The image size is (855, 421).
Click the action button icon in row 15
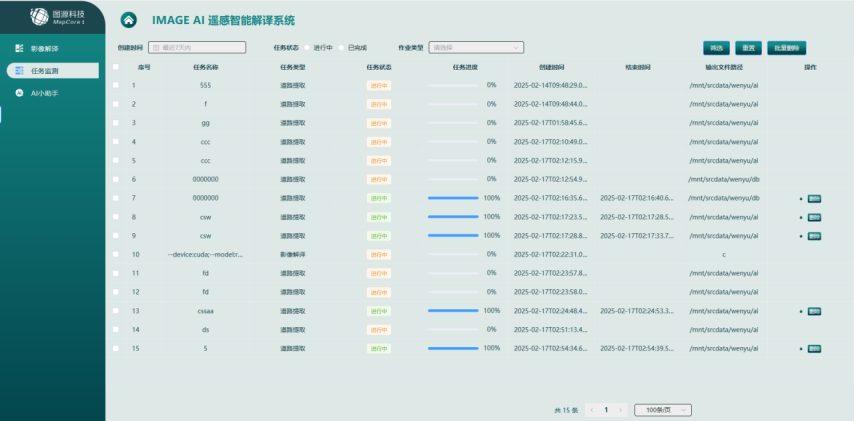click(814, 349)
